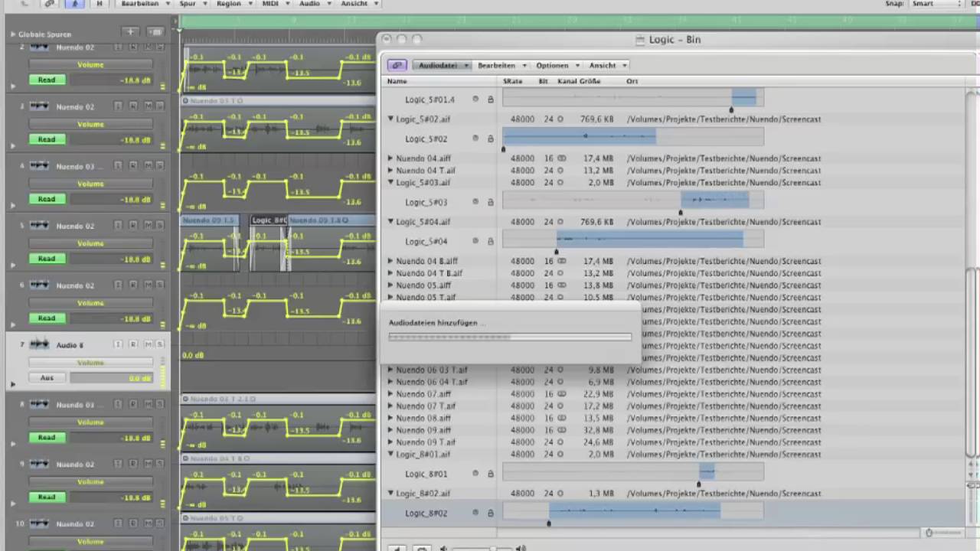
Task: Click the anchor marker under Logic_5#04 waveform
Action: click(557, 251)
